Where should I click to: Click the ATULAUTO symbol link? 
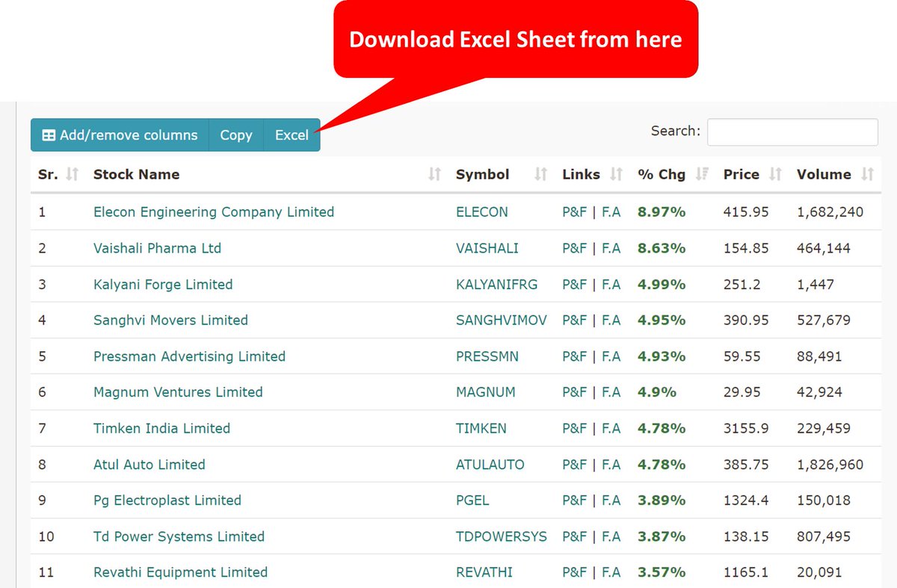(490, 464)
